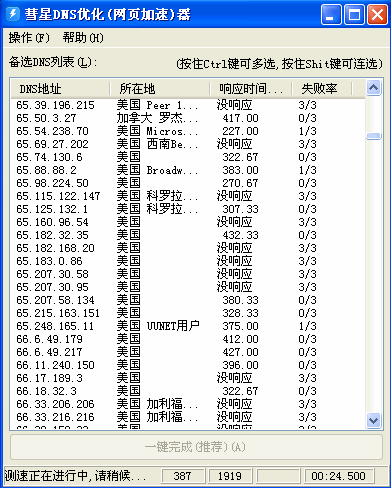The width and height of the screenshot is (391, 488).
Task: Select DNS row 66.33.206.206
Action: tap(188, 404)
